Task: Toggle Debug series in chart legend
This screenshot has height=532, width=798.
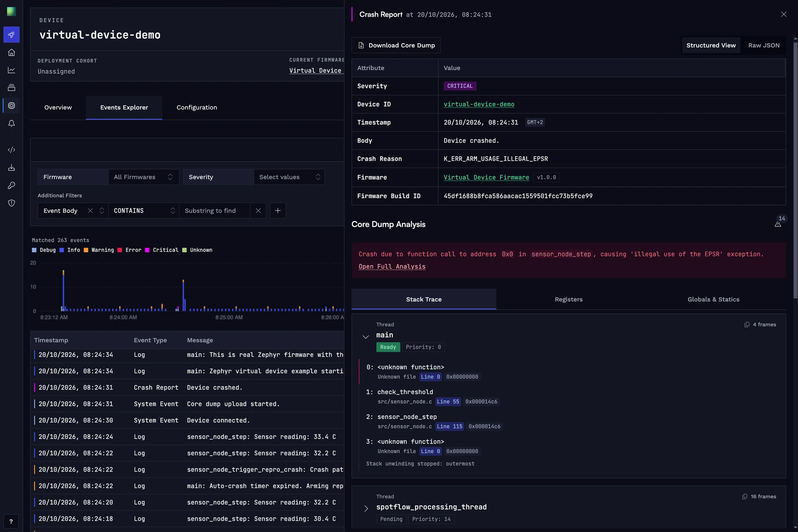Action: pos(44,250)
